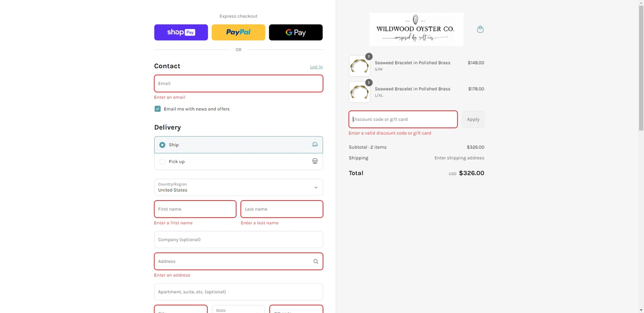Screen dimensions: 644x313
Task: Click the address search magnifier icon
Action: click(x=316, y=262)
